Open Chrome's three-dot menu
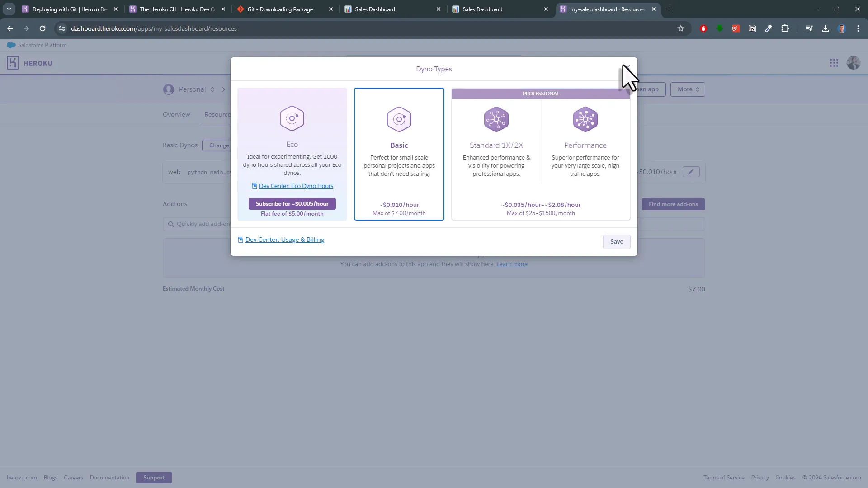Viewport: 868px width, 488px height. (858, 28)
